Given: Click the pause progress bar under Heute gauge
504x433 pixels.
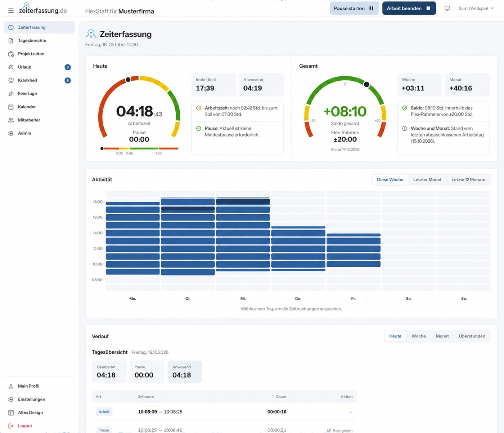Looking at the screenshot, I should pyautogui.click(x=140, y=148).
